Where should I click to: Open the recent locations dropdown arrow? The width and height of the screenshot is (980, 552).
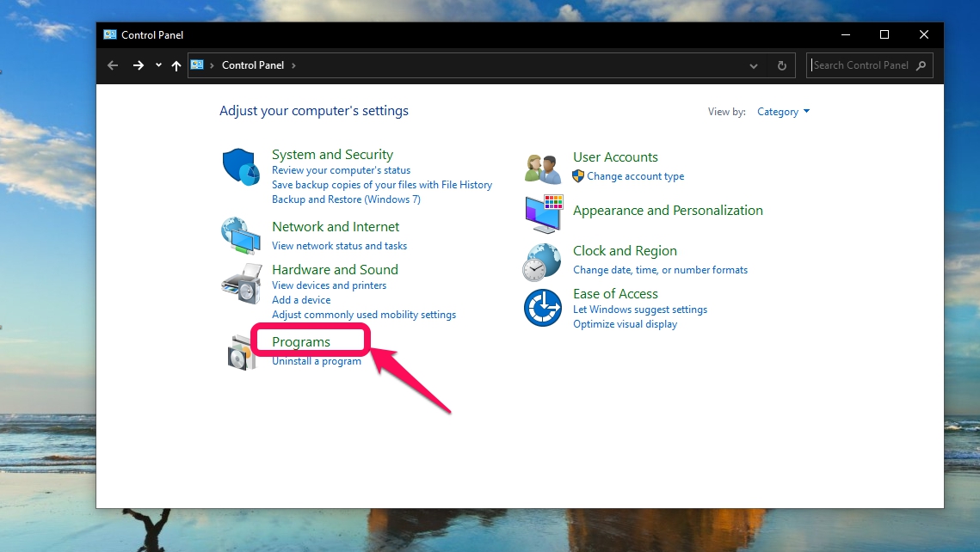(x=159, y=65)
